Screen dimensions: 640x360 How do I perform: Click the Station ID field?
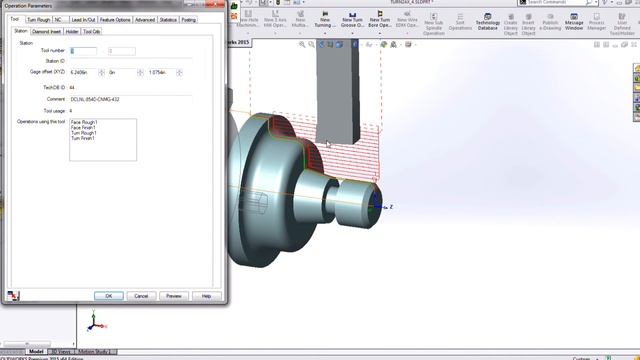[131, 61]
